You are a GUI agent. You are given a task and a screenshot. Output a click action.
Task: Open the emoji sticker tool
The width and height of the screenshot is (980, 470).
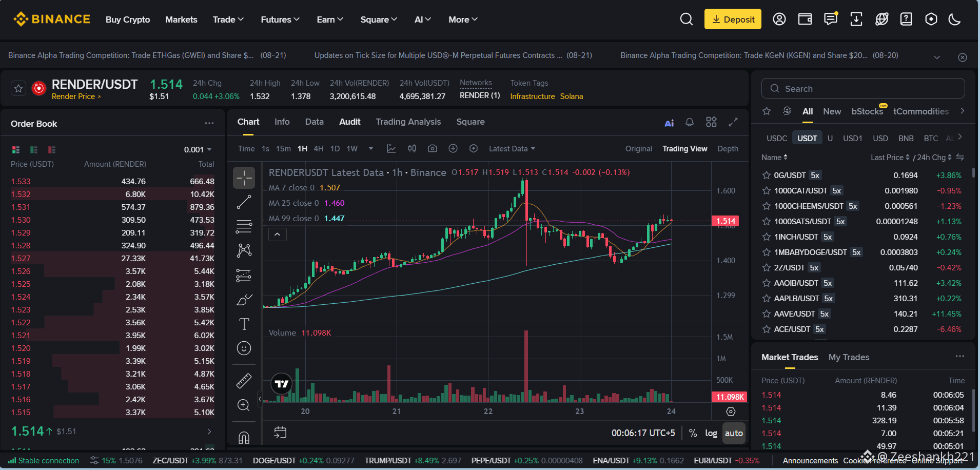click(244, 348)
